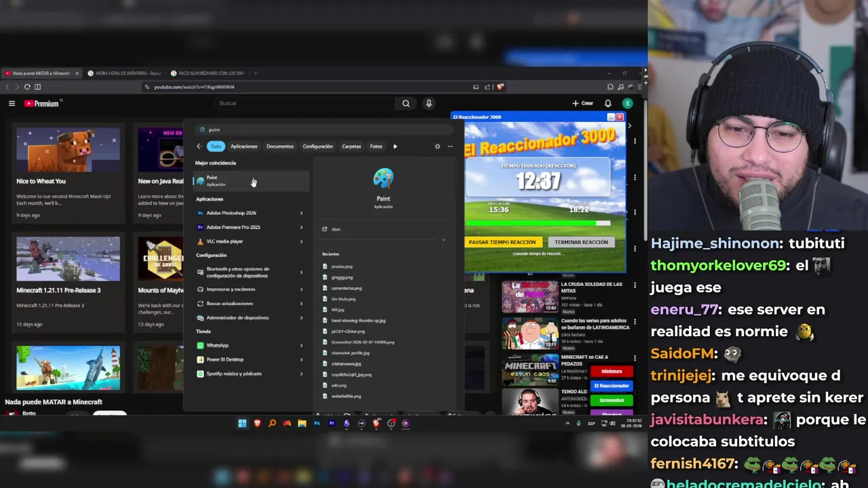The image size is (868, 488).
Task: Click the YouTube Premium logo
Action: point(41,104)
